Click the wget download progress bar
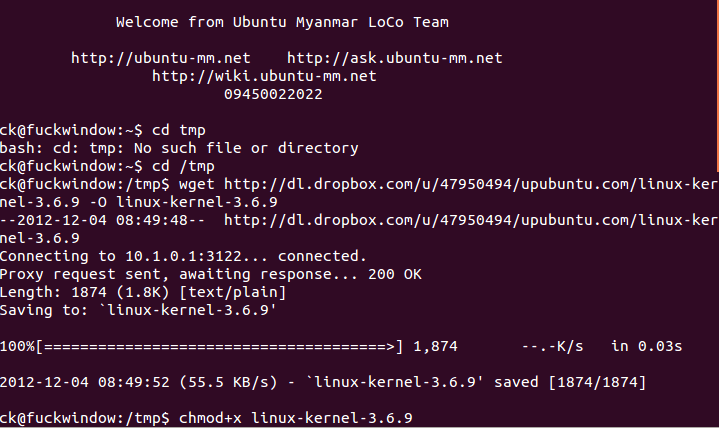The width and height of the screenshot is (719, 428). click(x=219, y=346)
